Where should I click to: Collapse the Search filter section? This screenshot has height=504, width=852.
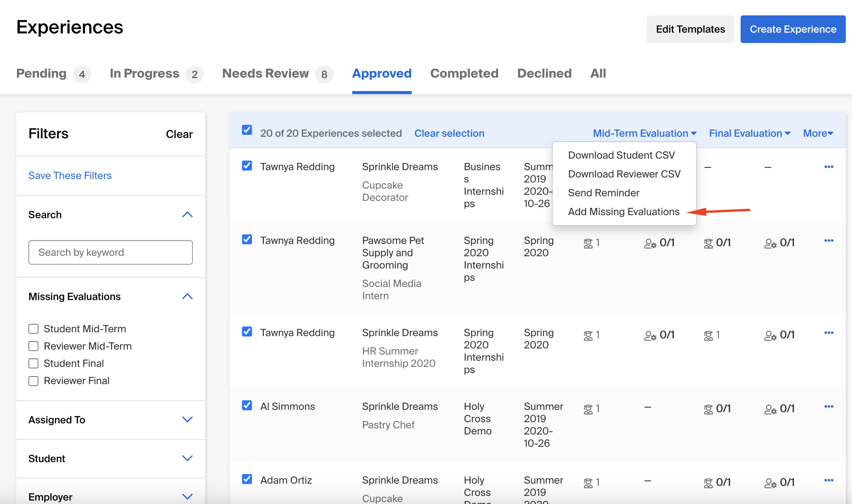pyautogui.click(x=187, y=215)
